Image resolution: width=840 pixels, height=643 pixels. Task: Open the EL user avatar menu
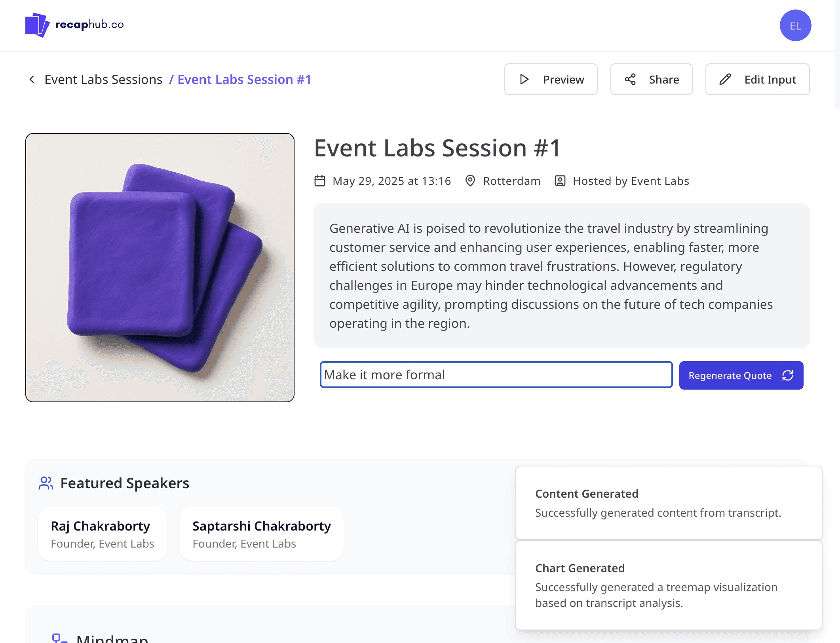795,25
